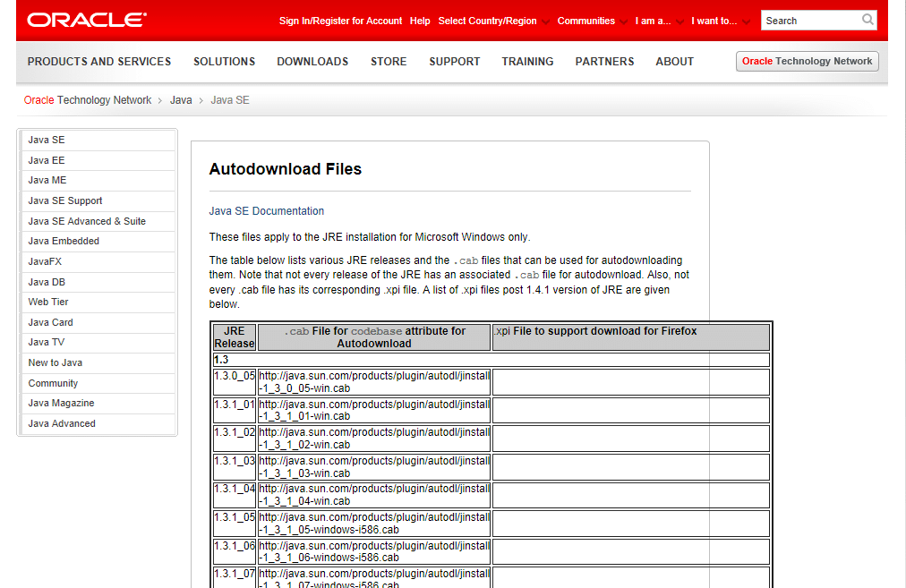Click jinstall-1_3_1_04-win.cab URL
906x588 pixels.
pyautogui.click(x=374, y=495)
